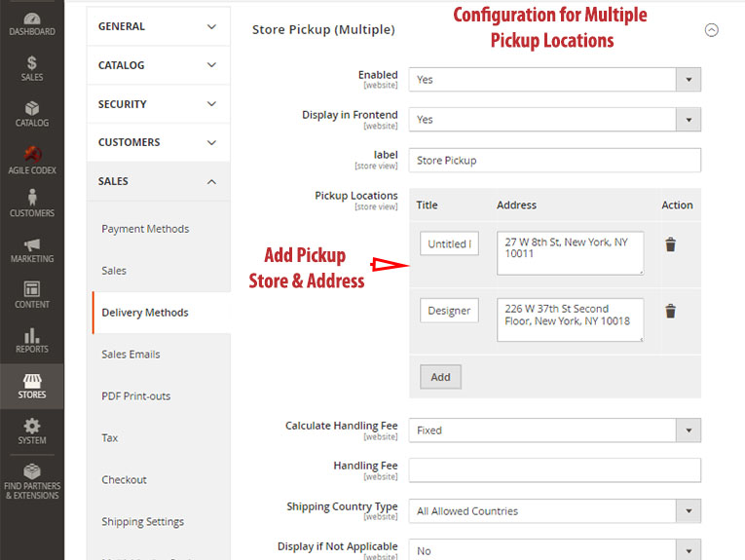The height and width of the screenshot is (560, 745).
Task: Click the Handling Fee input field
Action: coord(554,470)
